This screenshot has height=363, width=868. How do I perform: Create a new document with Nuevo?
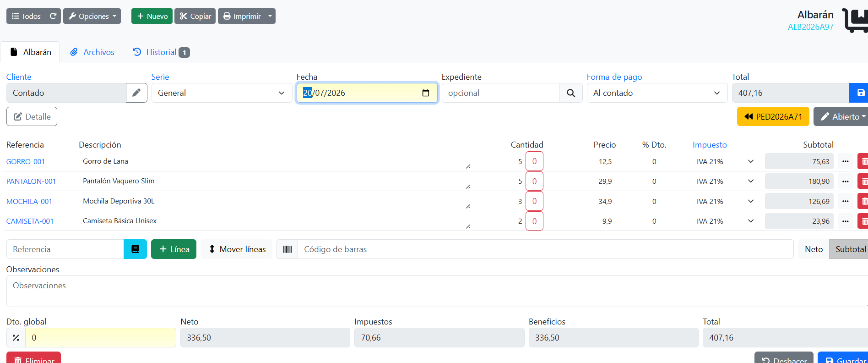pyautogui.click(x=152, y=16)
